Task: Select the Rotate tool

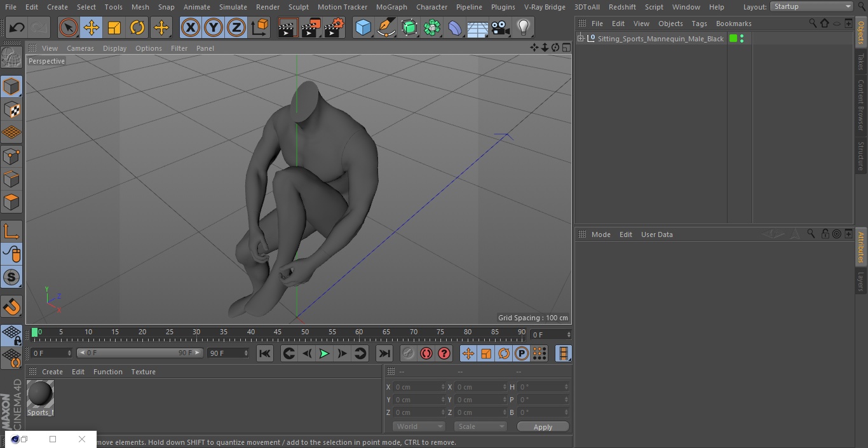Action: point(137,28)
